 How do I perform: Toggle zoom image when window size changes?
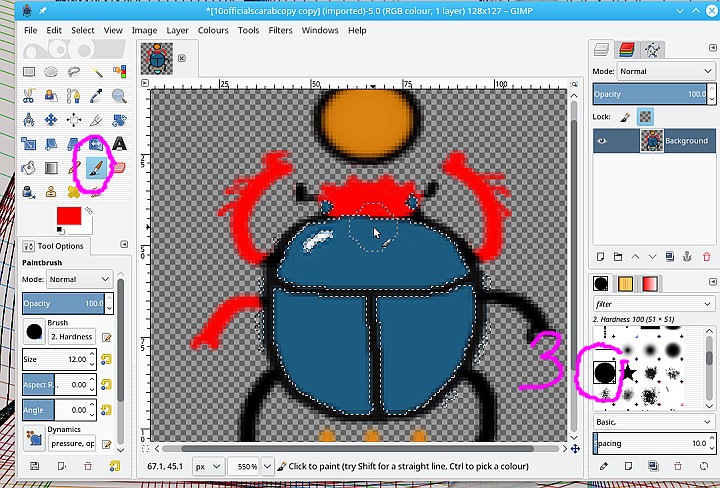click(x=574, y=84)
